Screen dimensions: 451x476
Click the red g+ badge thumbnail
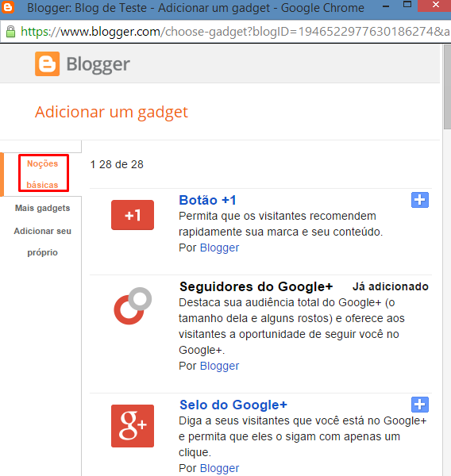click(133, 426)
